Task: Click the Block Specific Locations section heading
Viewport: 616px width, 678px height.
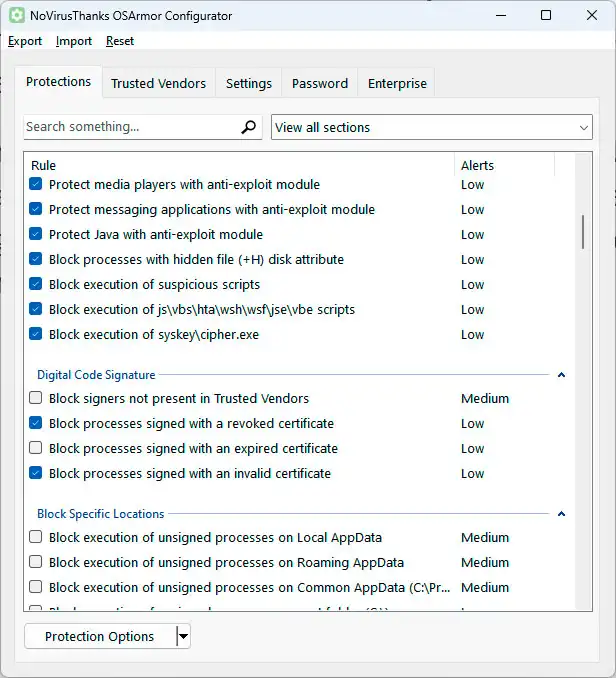Action: tap(101, 514)
